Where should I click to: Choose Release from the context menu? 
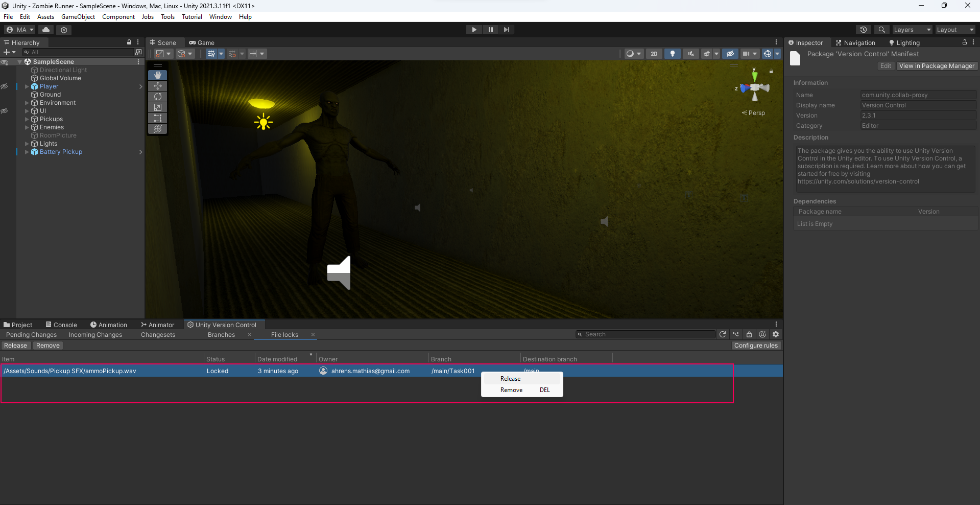511,379
